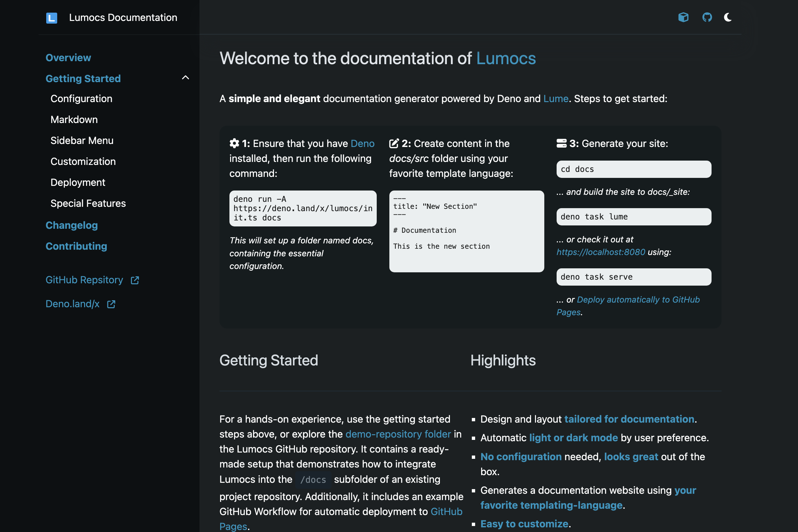This screenshot has height=532, width=798.
Task: Click the demo-repository folder link
Action: pyautogui.click(x=398, y=434)
